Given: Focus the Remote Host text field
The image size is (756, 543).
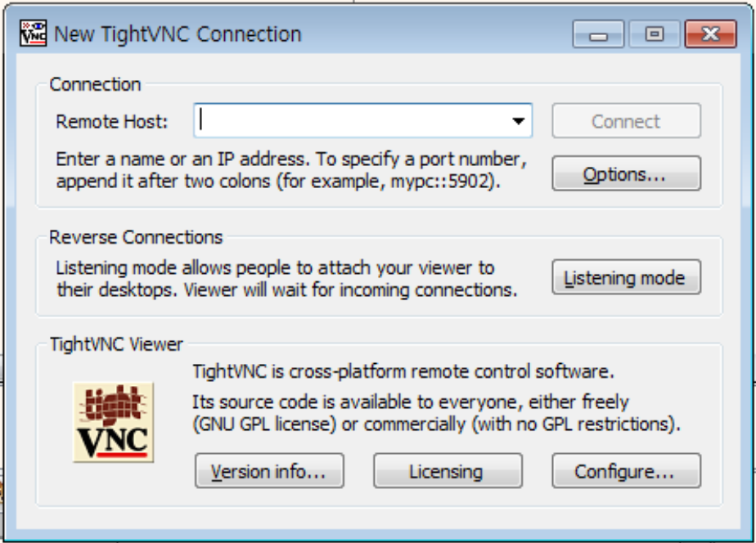Looking at the screenshot, I should 352,121.
